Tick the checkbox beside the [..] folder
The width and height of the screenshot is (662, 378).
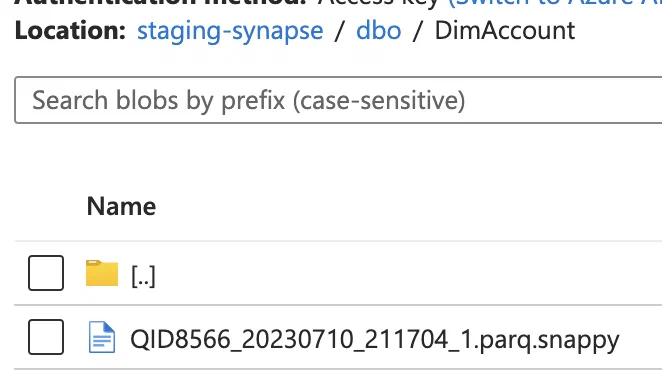pos(46,273)
